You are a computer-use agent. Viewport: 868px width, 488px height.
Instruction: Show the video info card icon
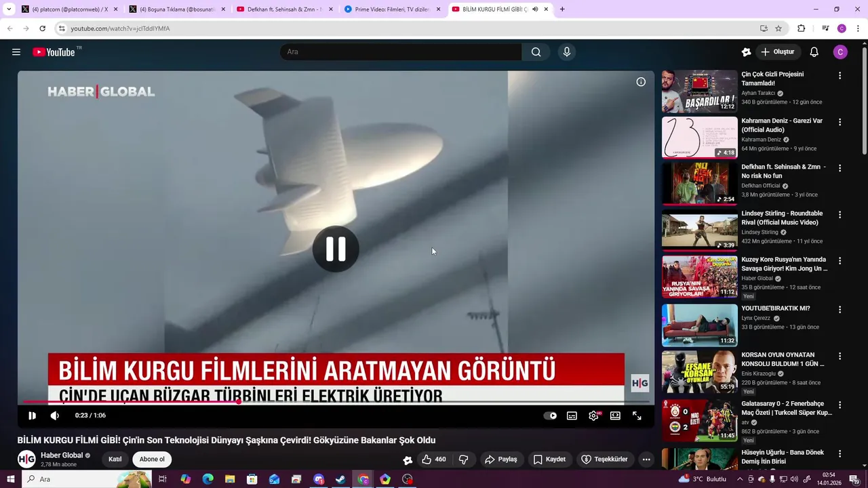pos(641,82)
